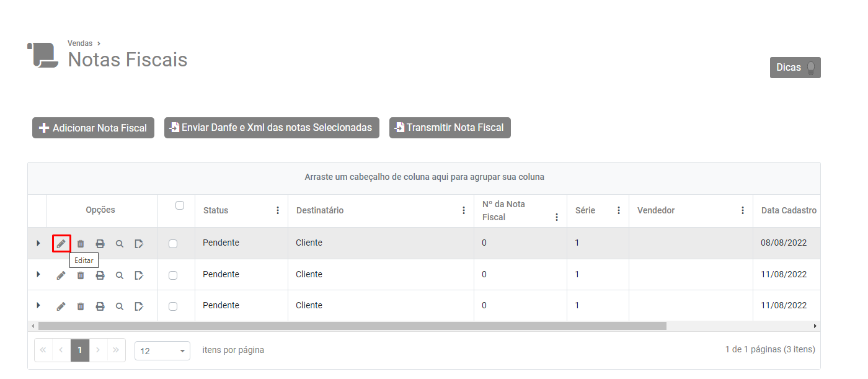Check the third invoice row checkbox
Screen dimensions: 868x379
point(173,306)
